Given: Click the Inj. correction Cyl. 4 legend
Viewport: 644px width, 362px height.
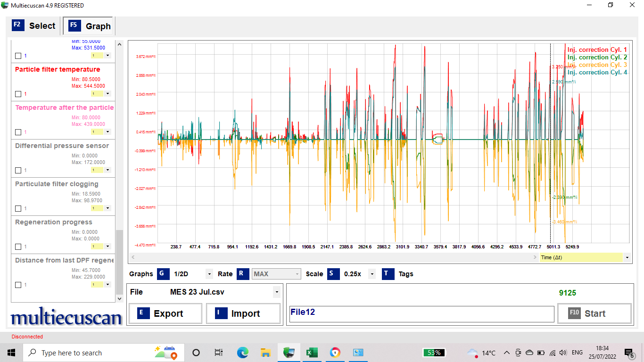Looking at the screenshot, I should point(597,73).
